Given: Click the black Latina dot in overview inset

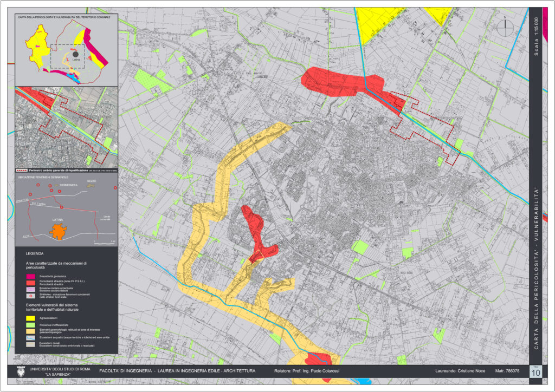Looking at the screenshot, I should [x=75, y=54].
